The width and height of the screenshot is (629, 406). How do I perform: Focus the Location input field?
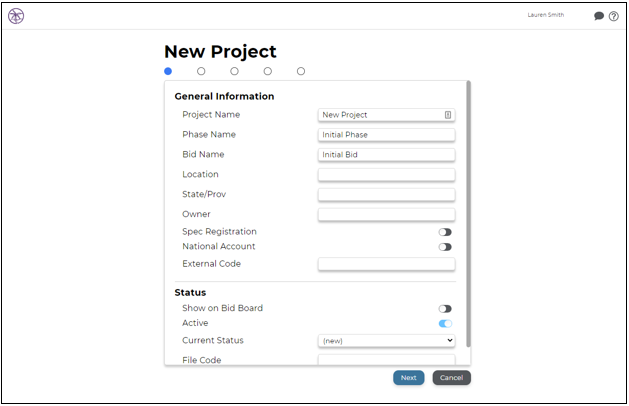387,175
